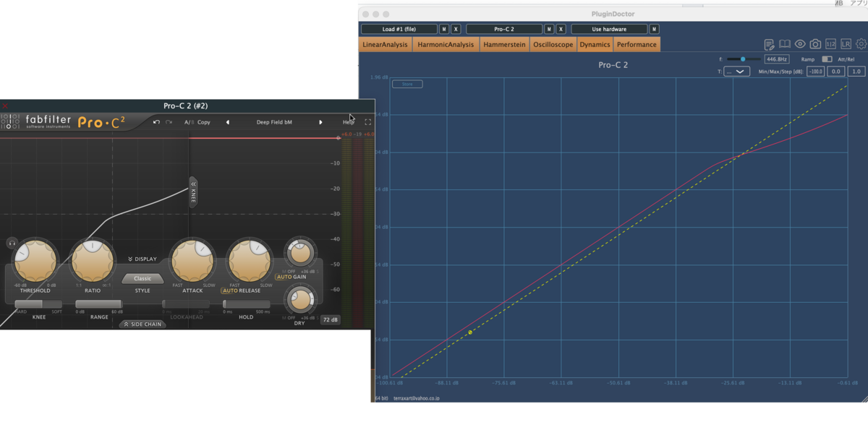Click the 1|2 compare icon

(830, 45)
